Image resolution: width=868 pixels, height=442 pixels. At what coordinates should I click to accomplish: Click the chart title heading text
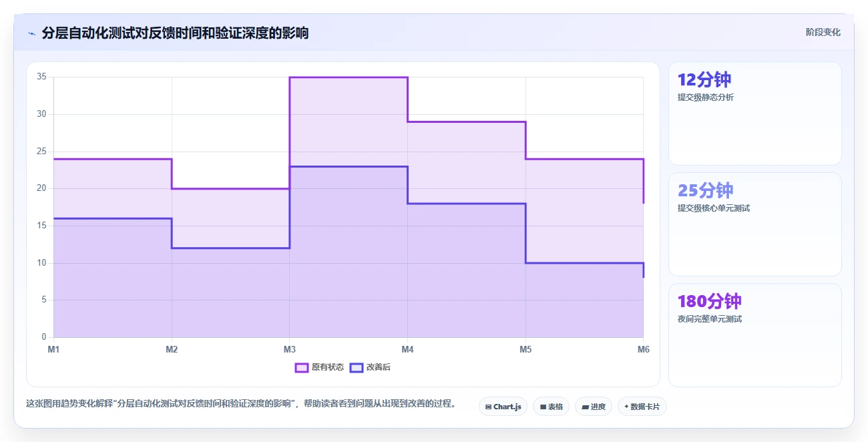[x=175, y=33]
